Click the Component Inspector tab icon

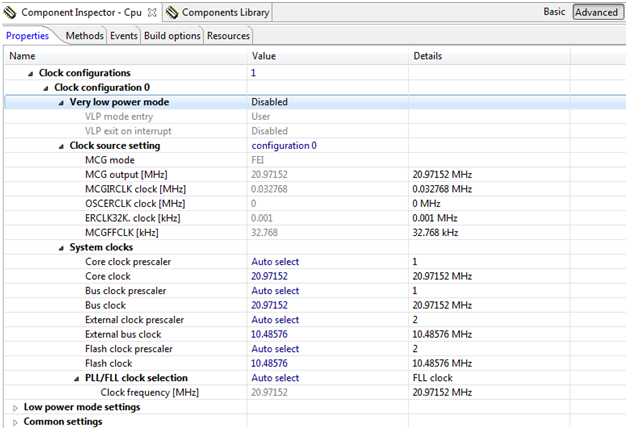tap(11, 13)
